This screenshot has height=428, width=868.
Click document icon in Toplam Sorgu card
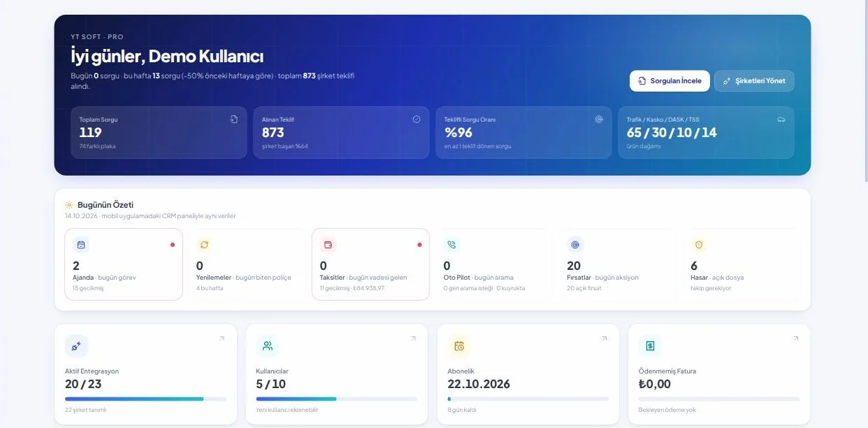(x=234, y=120)
